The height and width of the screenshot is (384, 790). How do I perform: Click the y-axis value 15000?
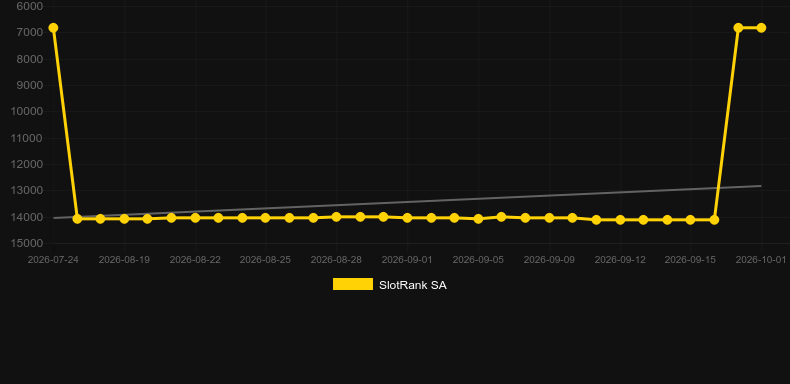click(x=27, y=243)
